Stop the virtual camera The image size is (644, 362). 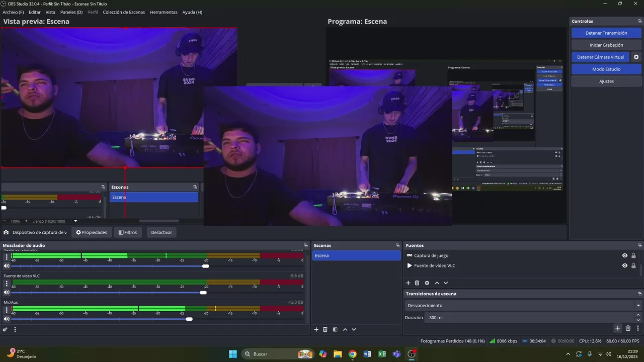pos(600,57)
